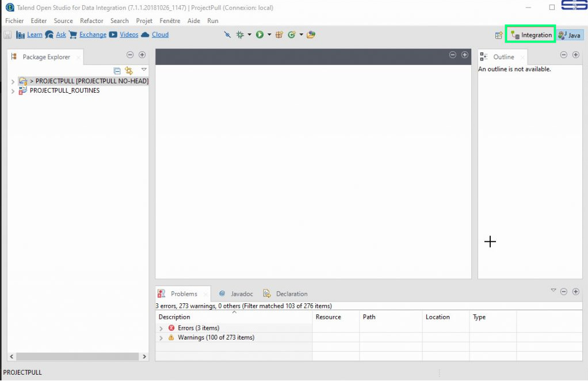Image resolution: width=588 pixels, height=381 pixels.
Task: Open the Cloud link
Action: pyautogui.click(x=160, y=35)
